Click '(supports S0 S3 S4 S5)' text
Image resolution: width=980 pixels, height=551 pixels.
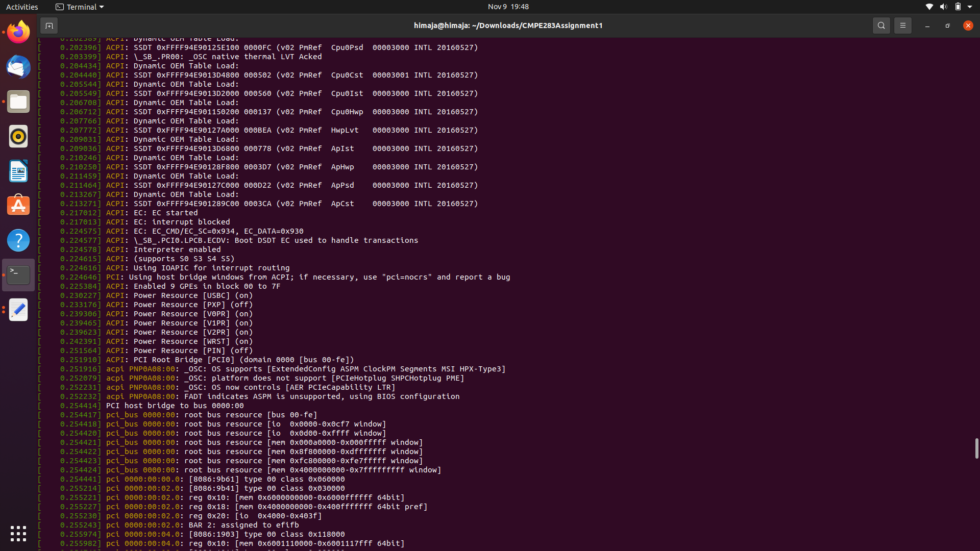(x=184, y=259)
